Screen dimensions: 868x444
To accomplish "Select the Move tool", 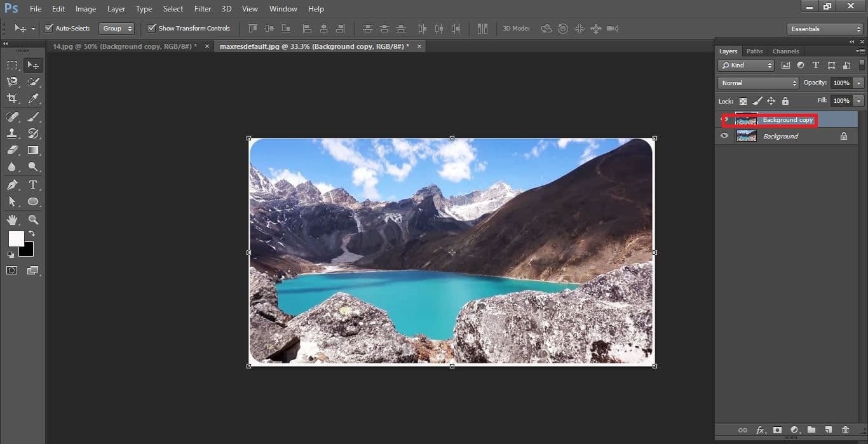I will tap(33, 65).
